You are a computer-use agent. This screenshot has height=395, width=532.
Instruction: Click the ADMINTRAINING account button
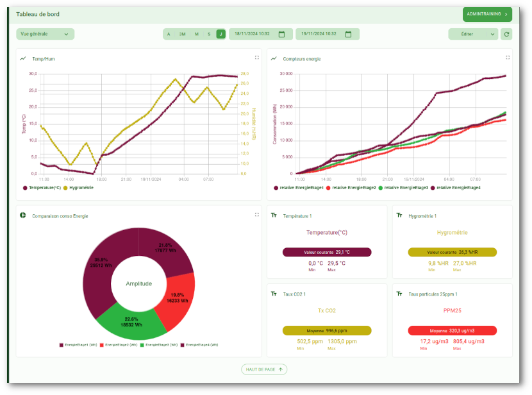tap(487, 13)
